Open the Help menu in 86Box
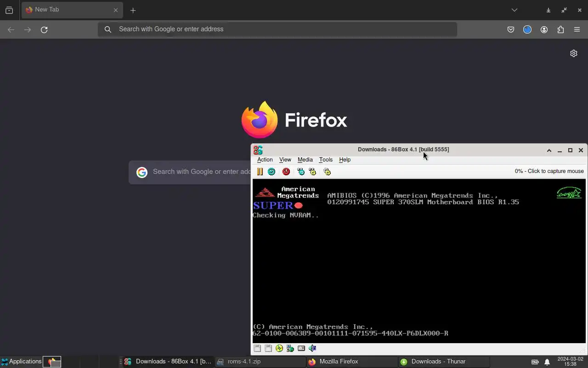 pyautogui.click(x=345, y=160)
